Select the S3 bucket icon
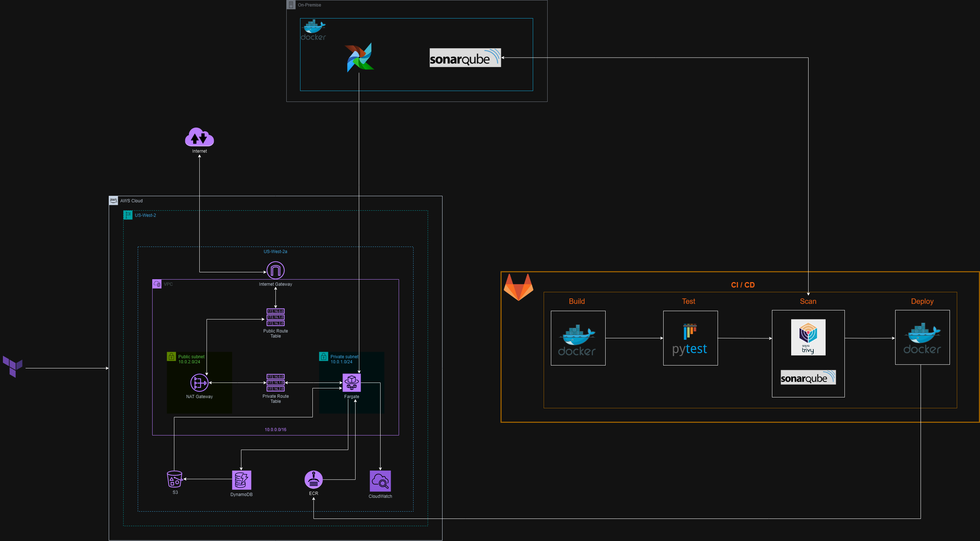Screen dimensions: 980x541 click(175, 479)
